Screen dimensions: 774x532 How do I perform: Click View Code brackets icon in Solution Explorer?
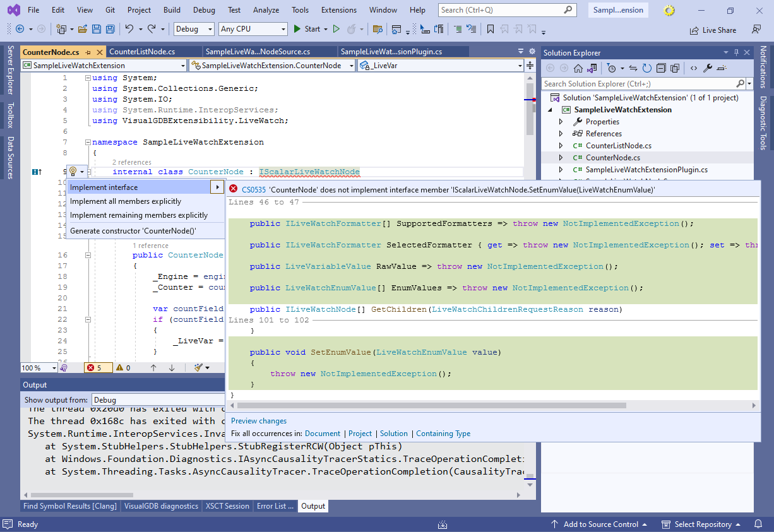694,68
